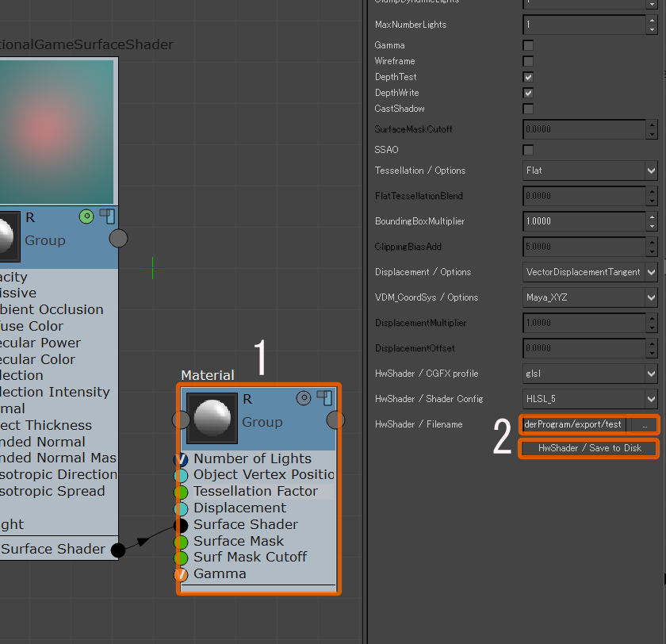Click the BoundingBoxMultiplier value field
666x644 pixels.
click(584, 221)
